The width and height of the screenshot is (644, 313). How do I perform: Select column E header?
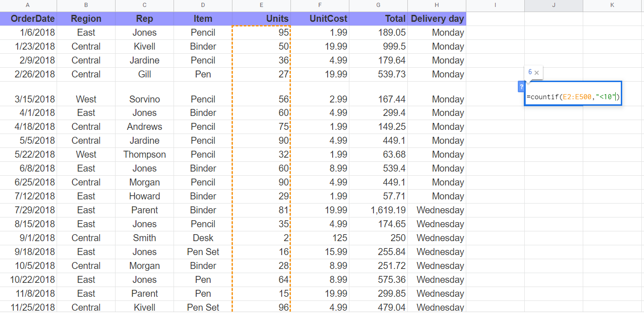click(x=261, y=5)
